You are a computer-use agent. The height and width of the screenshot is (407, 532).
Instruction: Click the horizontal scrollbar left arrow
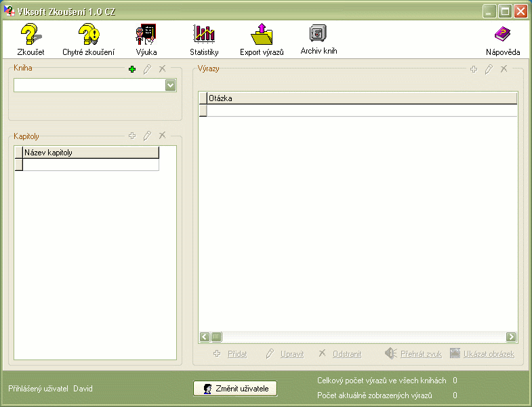(205, 337)
